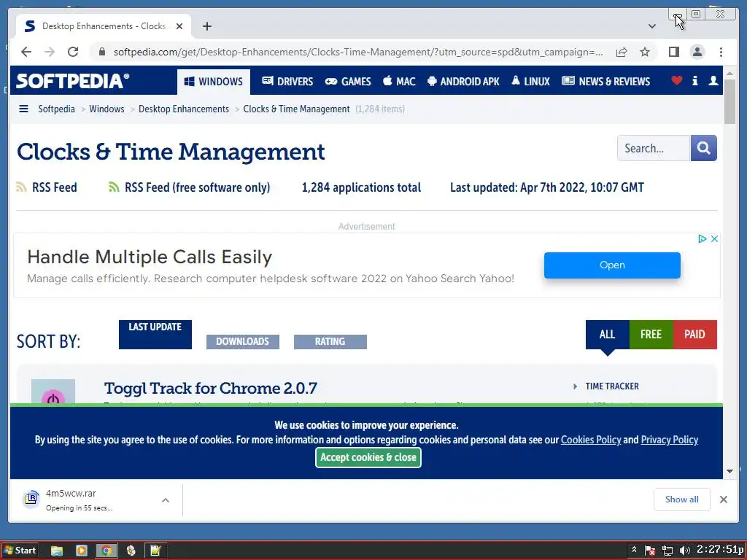
Task: Go to ANDROID APK section
Action: click(x=463, y=82)
